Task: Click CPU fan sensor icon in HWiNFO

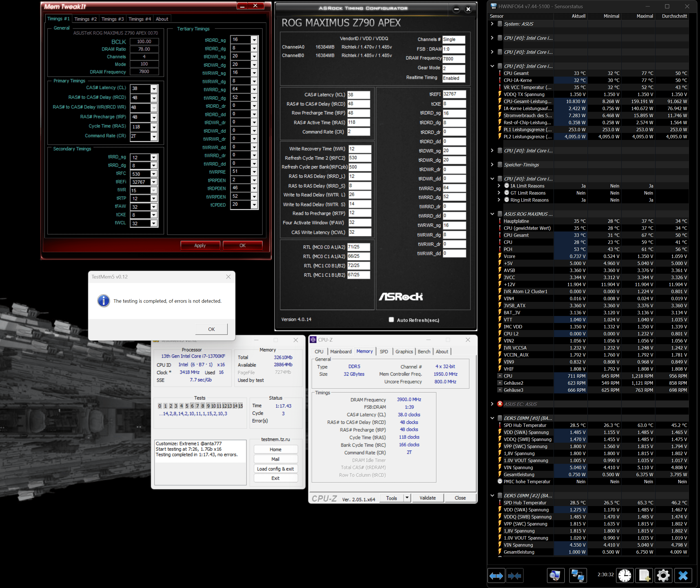Action: click(x=500, y=376)
